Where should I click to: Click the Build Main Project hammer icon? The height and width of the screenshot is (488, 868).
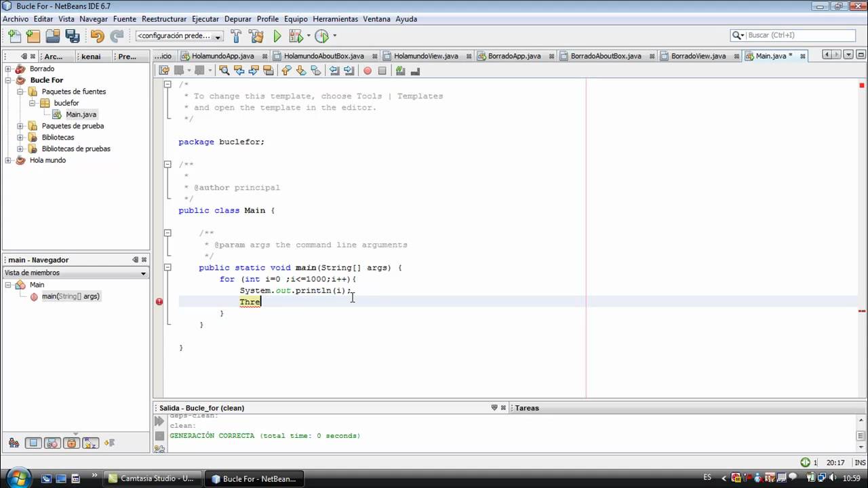pyautogui.click(x=236, y=36)
